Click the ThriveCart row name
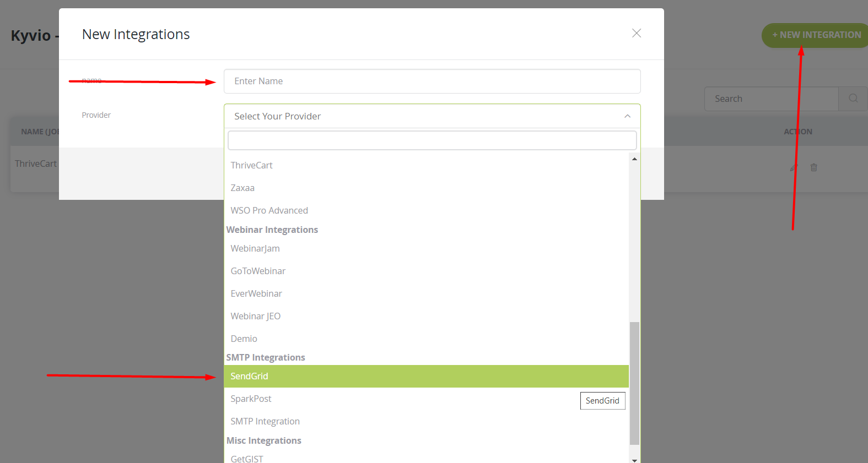Screen dimensions: 868x463 [x=36, y=164]
